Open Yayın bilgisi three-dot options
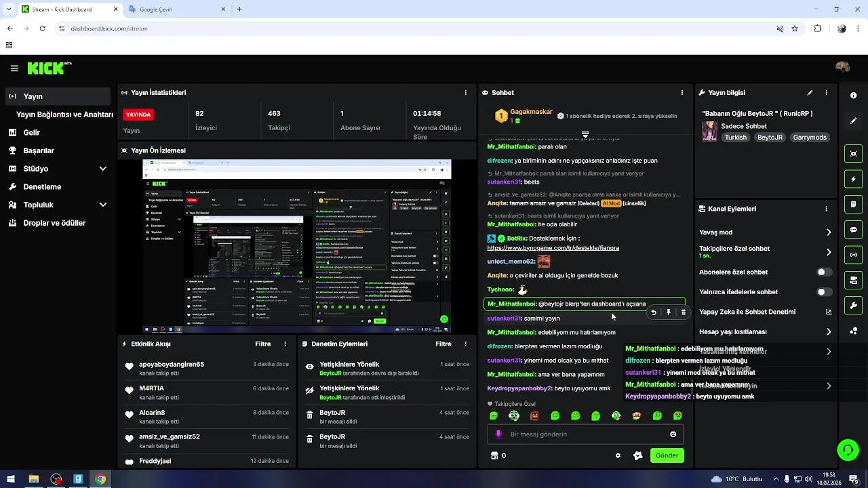Image resolution: width=868 pixels, height=488 pixels. (826, 93)
